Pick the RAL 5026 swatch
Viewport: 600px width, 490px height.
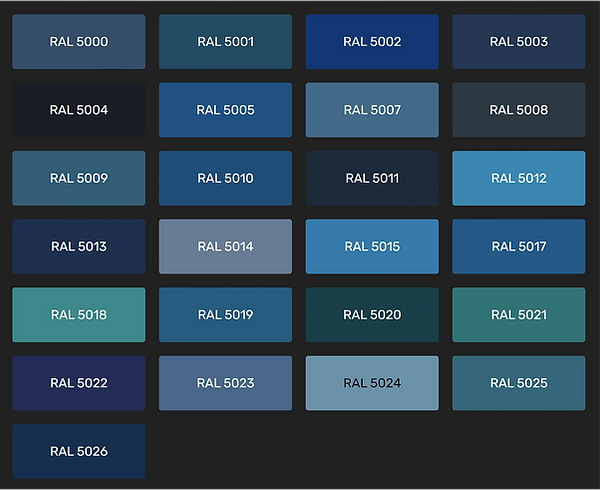pos(79,451)
